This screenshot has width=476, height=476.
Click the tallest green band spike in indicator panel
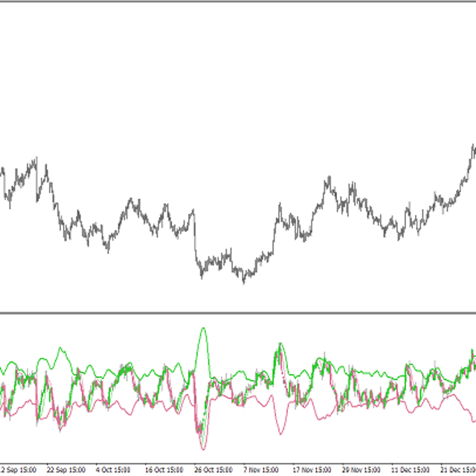click(202, 329)
